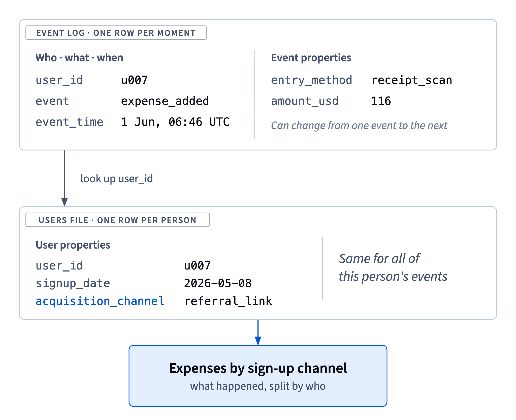Screen dimensions: 516x420
Task: Click the users file user_id value 'u007'
Action: 197,266
